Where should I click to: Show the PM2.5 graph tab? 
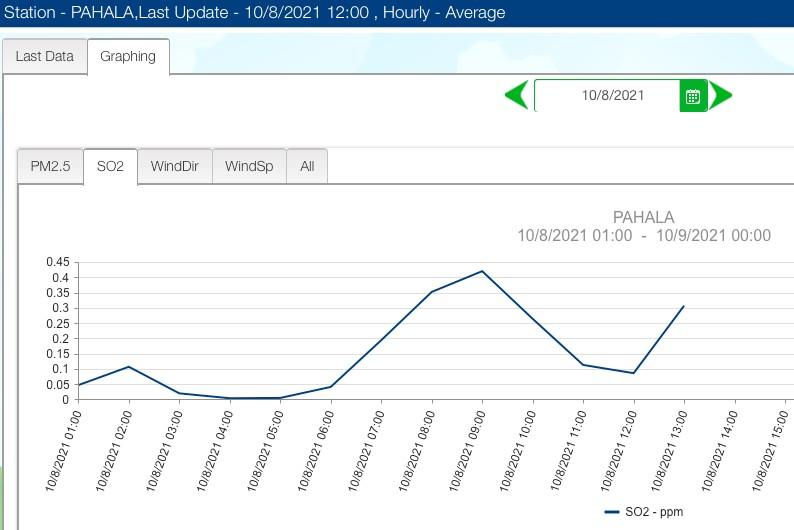click(x=50, y=166)
